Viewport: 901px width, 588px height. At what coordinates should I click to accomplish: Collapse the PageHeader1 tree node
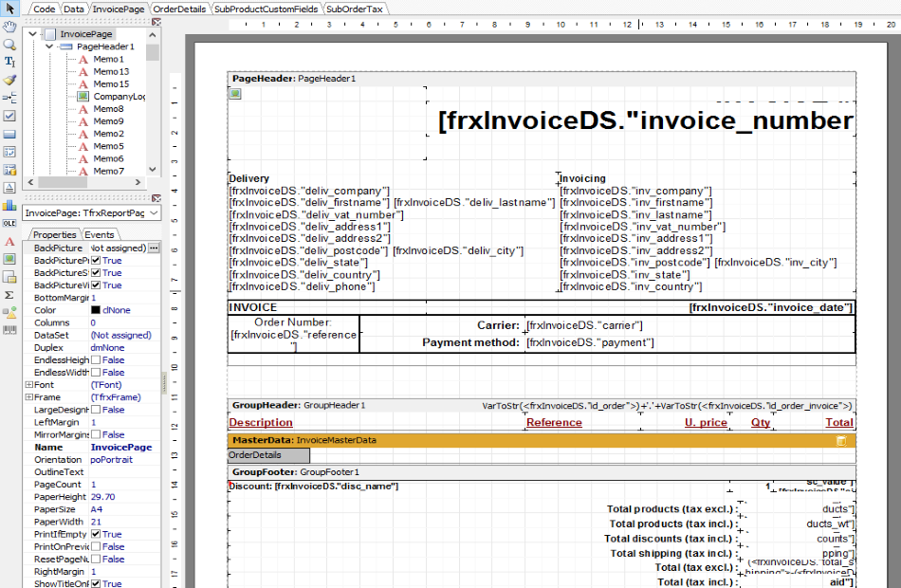coord(49,46)
